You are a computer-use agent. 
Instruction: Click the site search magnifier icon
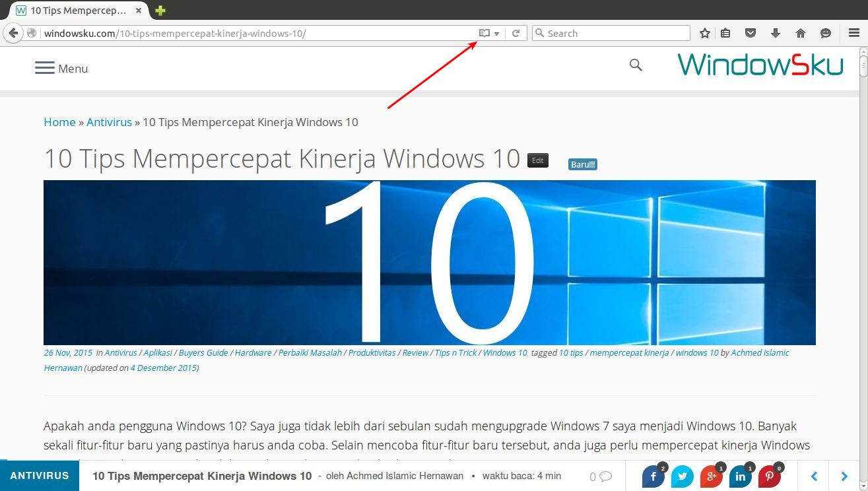(636, 65)
